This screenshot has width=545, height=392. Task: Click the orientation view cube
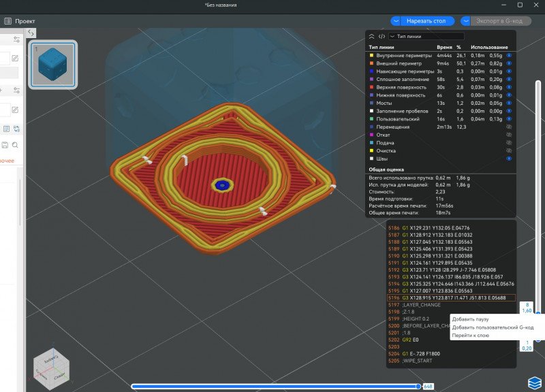point(50,368)
